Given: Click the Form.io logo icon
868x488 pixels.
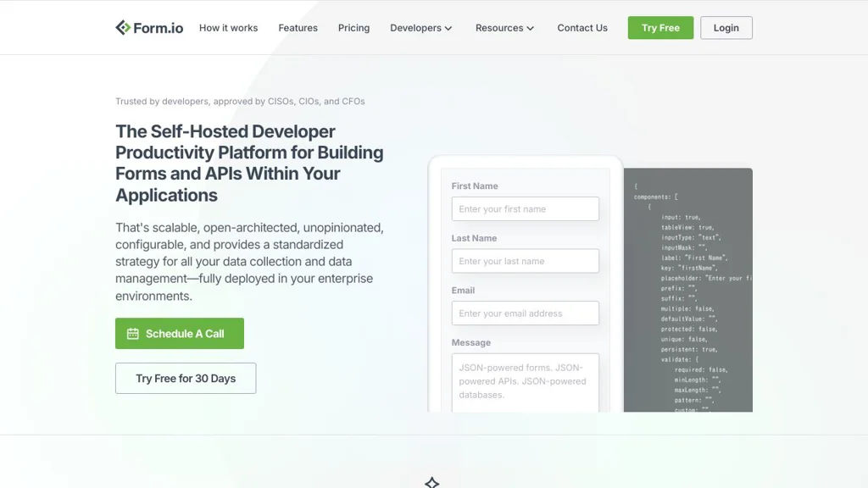Looking at the screenshot, I should (123, 28).
